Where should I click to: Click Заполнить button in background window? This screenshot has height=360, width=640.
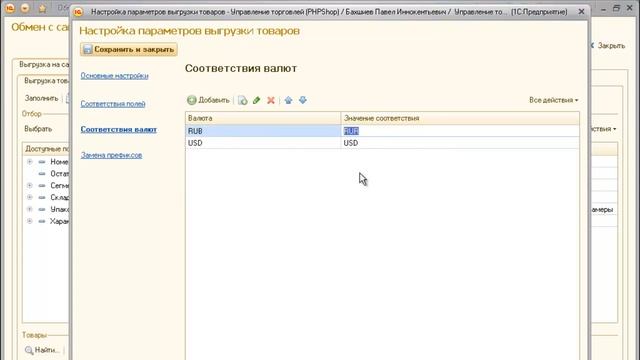click(41, 98)
